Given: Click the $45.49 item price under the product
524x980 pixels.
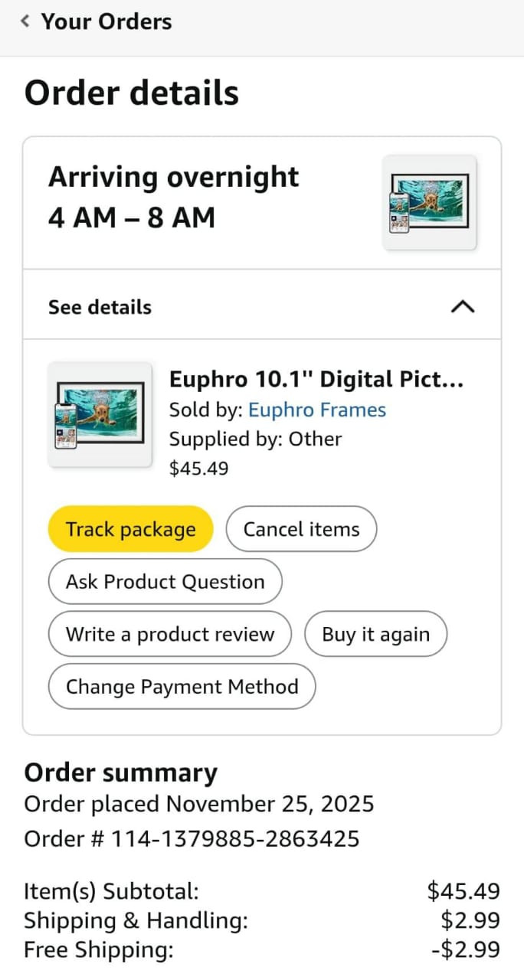Looking at the screenshot, I should (198, 469).
